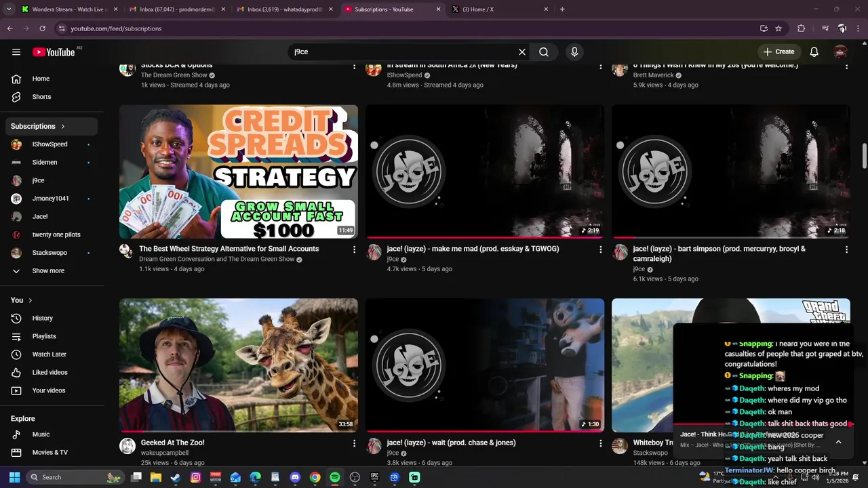Open options for Best Wheel Strategy video
Image resolution: width=868 pixels, height=488 pixels.
click(x=354, y=249)
